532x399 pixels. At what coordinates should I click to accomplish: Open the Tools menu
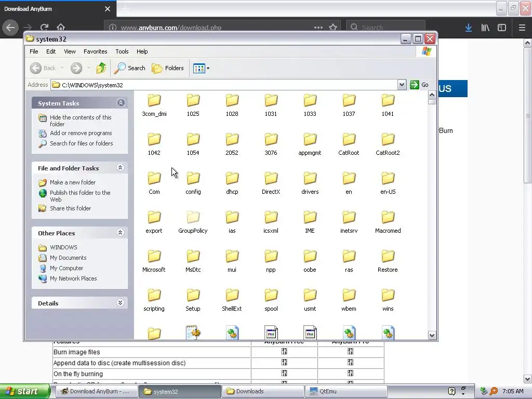click(122, 51)
